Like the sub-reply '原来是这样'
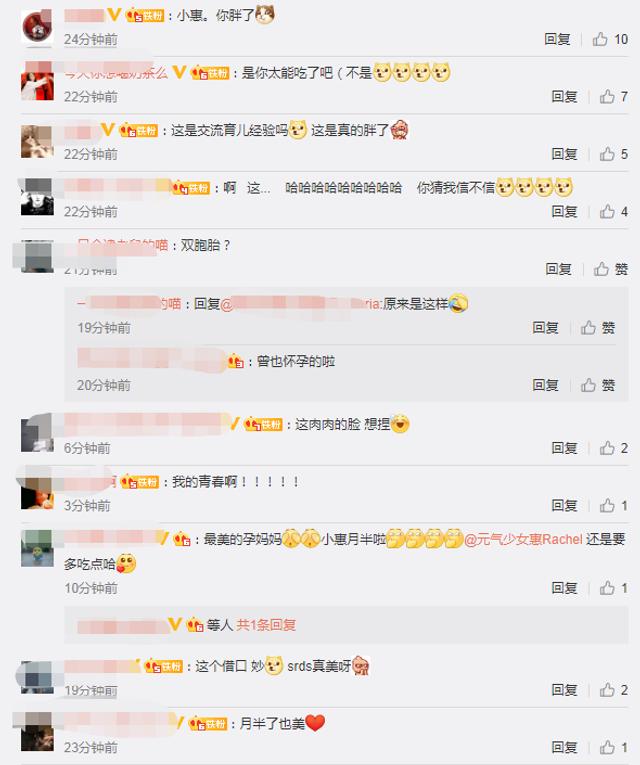The height and width of the screenshot is (765, 640). (598, 328)
